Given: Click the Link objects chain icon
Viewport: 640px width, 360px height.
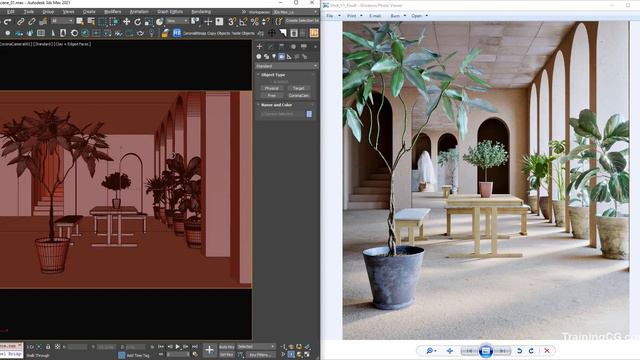Looking at the screenshot, I should (20, 22).
